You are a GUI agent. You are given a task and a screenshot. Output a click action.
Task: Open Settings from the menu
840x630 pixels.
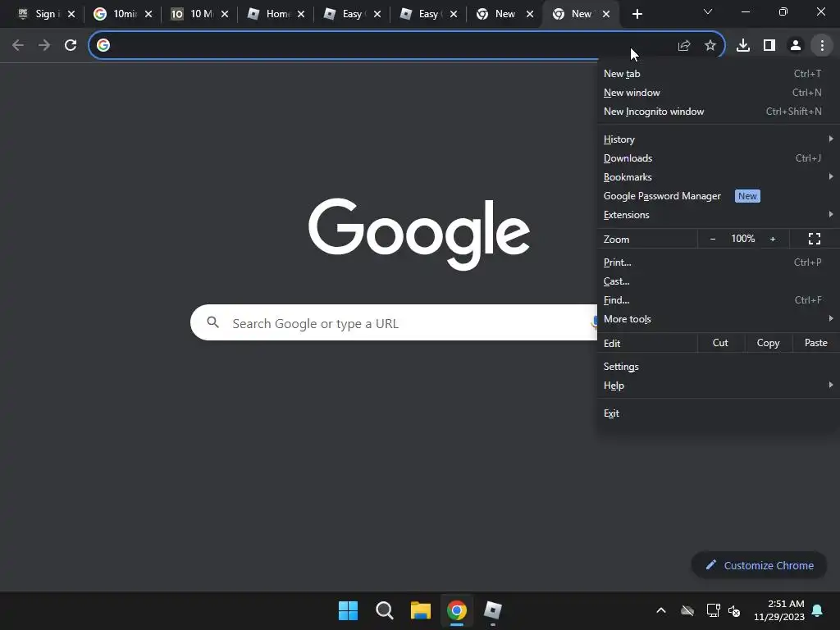coord(718,367)
